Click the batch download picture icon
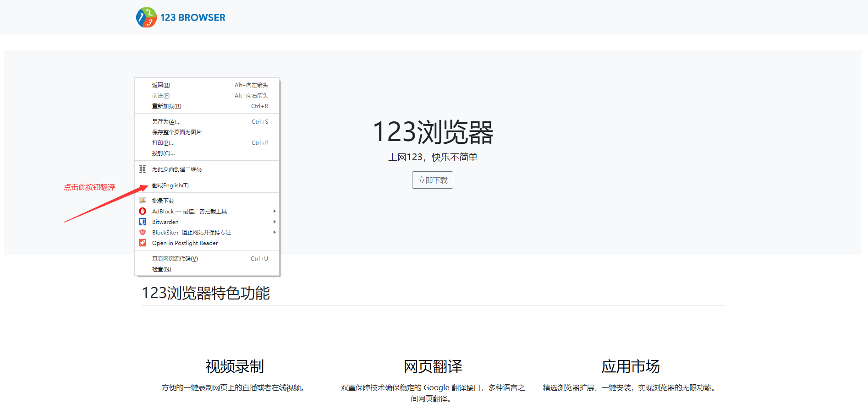Screen dimensions: 868x414 (x=143, y=201)
